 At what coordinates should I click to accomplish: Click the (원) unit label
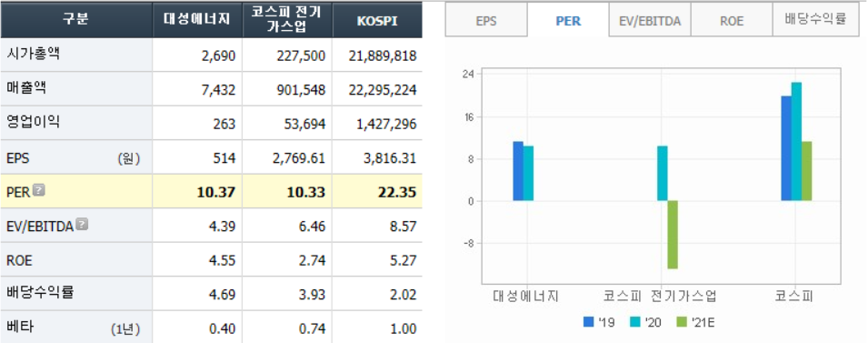click(128, 159)
